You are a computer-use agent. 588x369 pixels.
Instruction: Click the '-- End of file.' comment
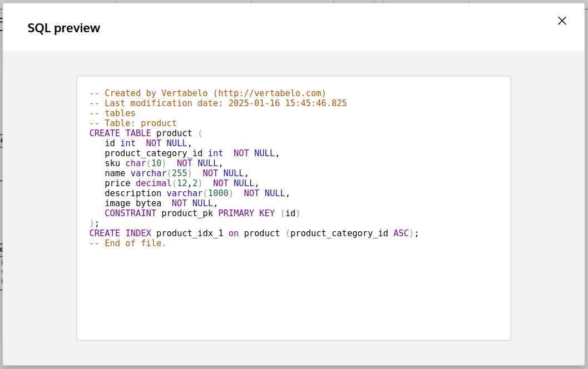click(x=128, y=243)
